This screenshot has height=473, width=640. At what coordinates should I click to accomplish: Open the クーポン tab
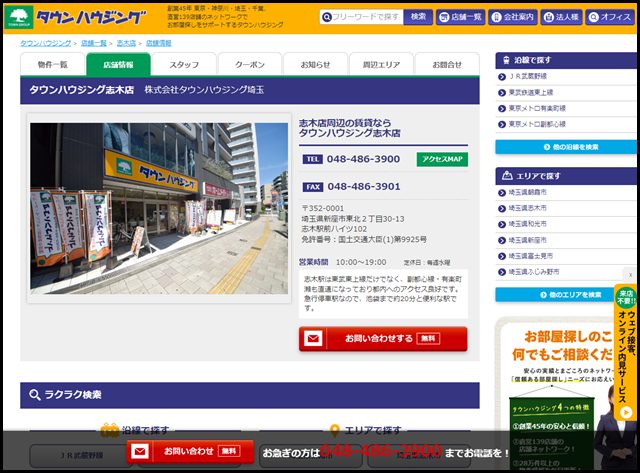(x=250, y=64)
